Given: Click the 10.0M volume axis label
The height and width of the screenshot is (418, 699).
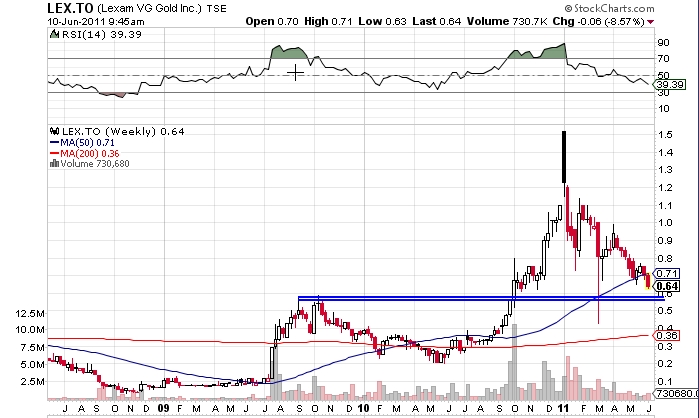Looking at the screenshot, I should (30, 330).
